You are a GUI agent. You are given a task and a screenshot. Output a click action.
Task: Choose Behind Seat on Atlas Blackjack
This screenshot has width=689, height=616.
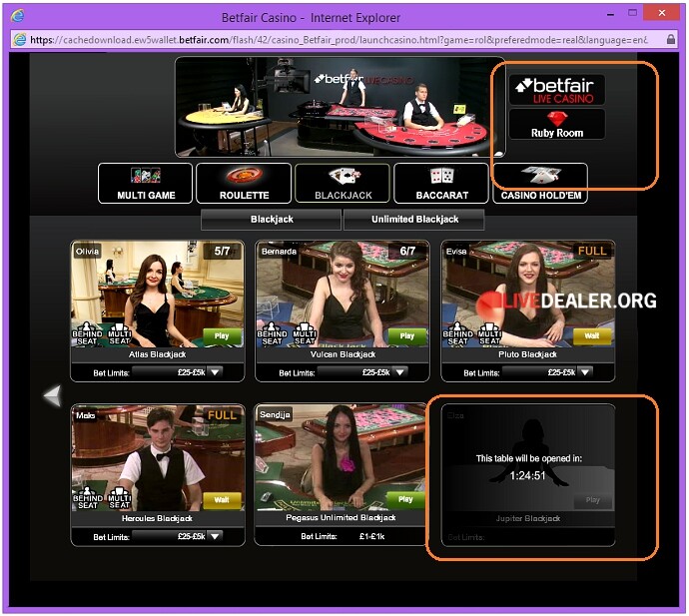tap(87, 333)
